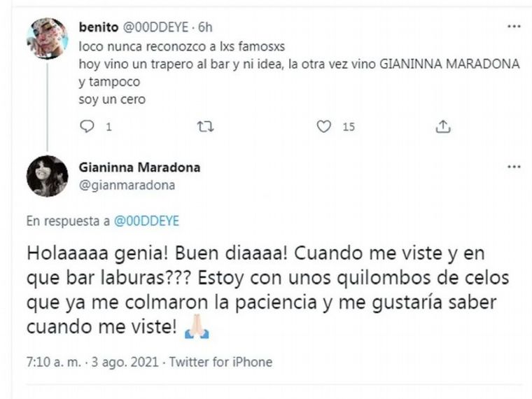Screen dimensions: 532x399
Task: Share benito's tweet via share icon
Action: click(x=442, y=127)
